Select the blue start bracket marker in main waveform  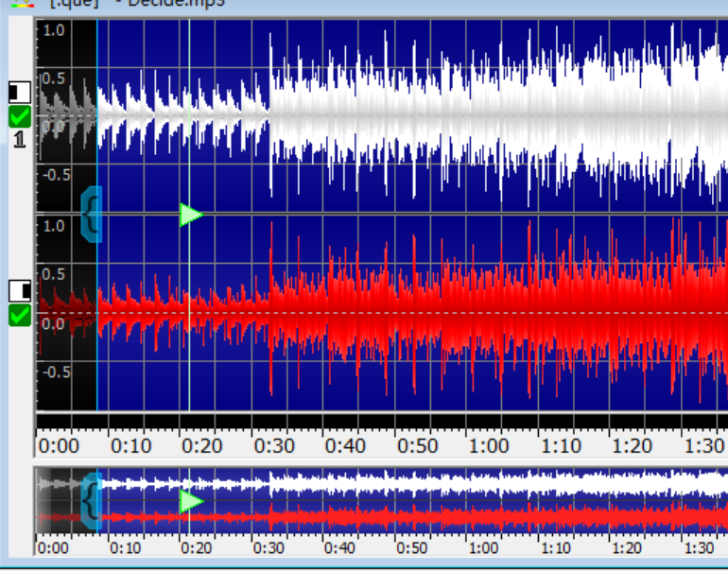91,215
